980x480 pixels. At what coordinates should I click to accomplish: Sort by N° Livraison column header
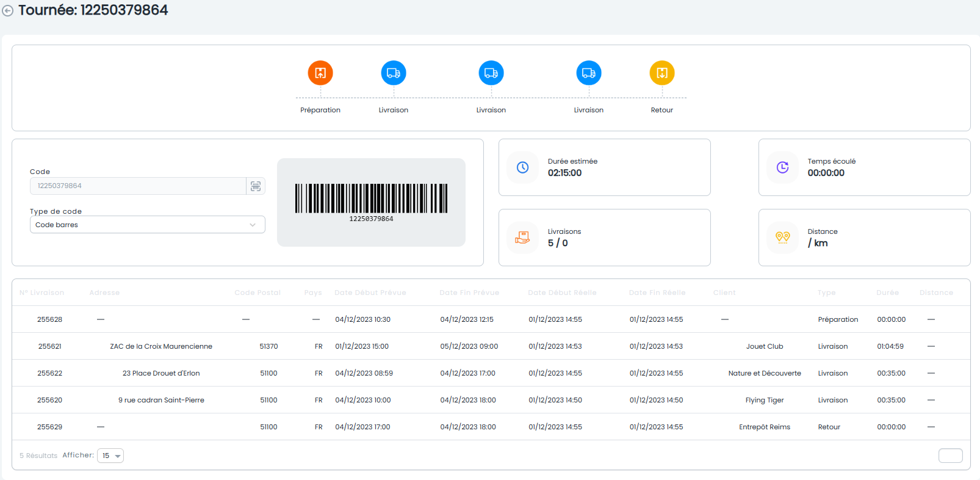coord(41,293)
